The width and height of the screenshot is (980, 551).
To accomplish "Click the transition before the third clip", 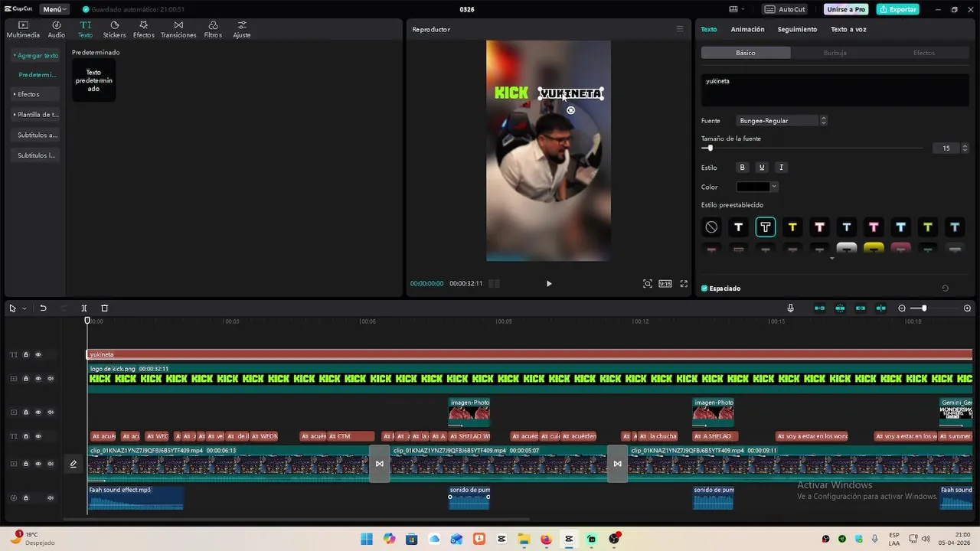I will click(617, 464).
